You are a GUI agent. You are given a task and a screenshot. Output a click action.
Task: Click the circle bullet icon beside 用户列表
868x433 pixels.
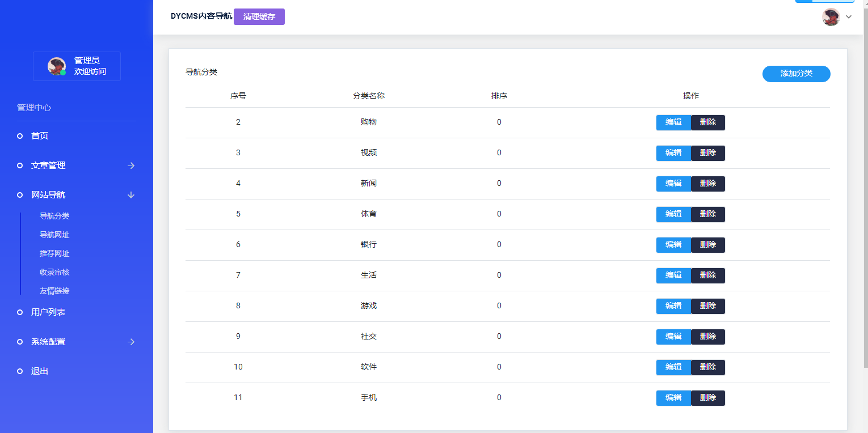(20, 312)
